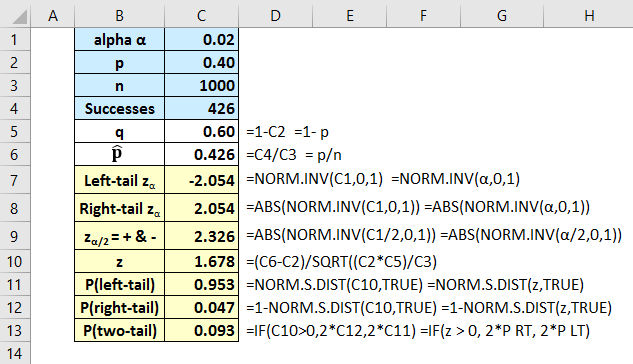Click the '=(C6-C2)/SQRT((C2*C5)/C3)' formula text
633x364 pixels.
click(342, 262)
